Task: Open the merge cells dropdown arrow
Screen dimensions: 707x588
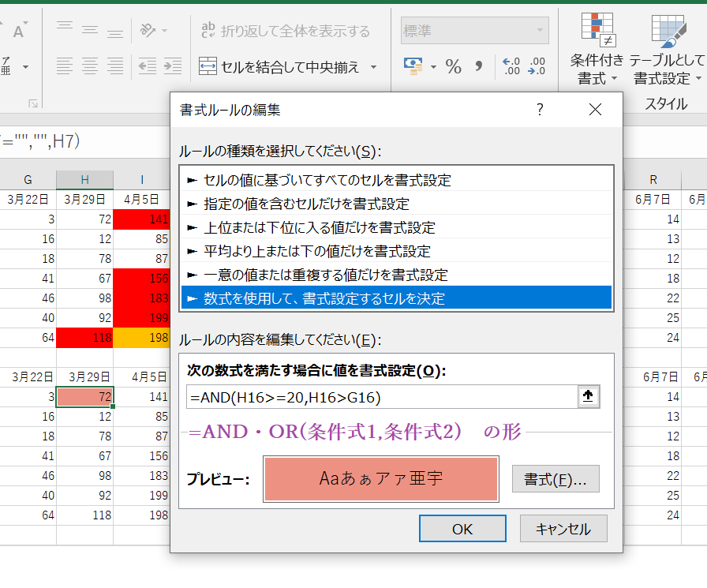Action: pyautogui.click(x=374, y=67)
